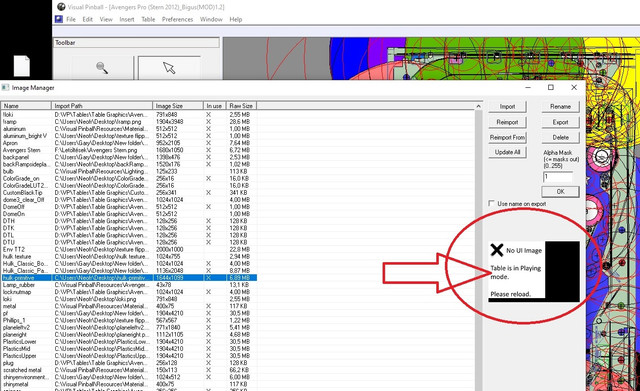Screen dimensions: 640x391
Task: Click the No UI Image preview thumbnail
Action: [534, 271]
